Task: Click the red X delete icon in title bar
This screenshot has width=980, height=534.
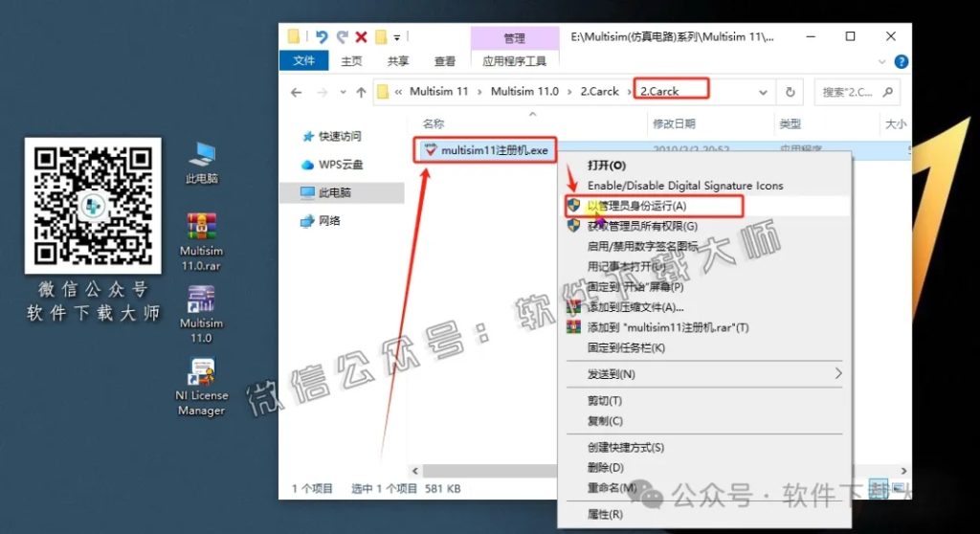Action: click(x=361, y=37)
